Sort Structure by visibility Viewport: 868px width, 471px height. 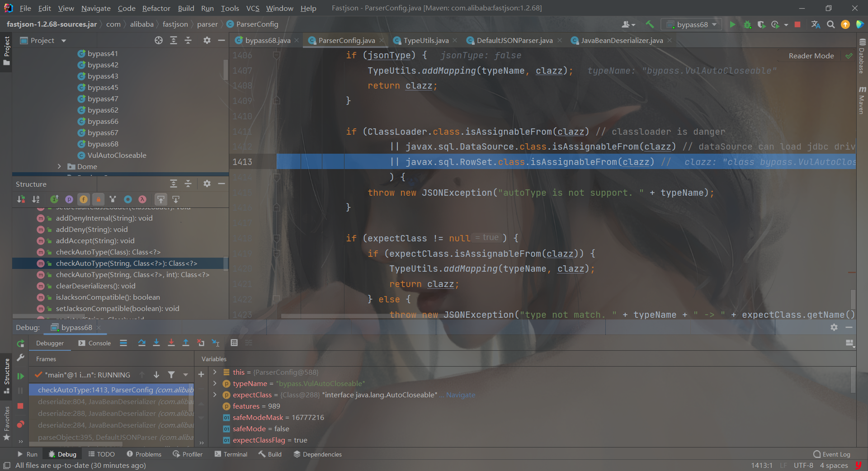click(x=21, y=199)
